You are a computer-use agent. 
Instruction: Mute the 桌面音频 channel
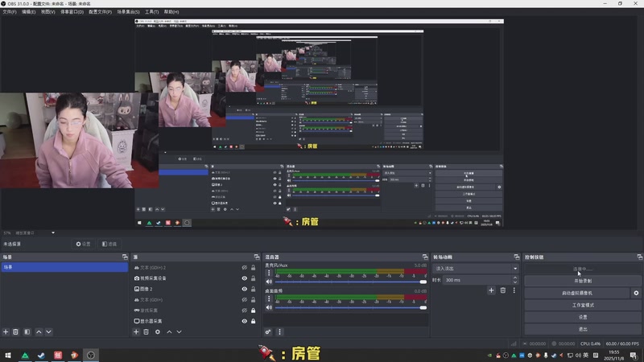[x=269, y=307]
